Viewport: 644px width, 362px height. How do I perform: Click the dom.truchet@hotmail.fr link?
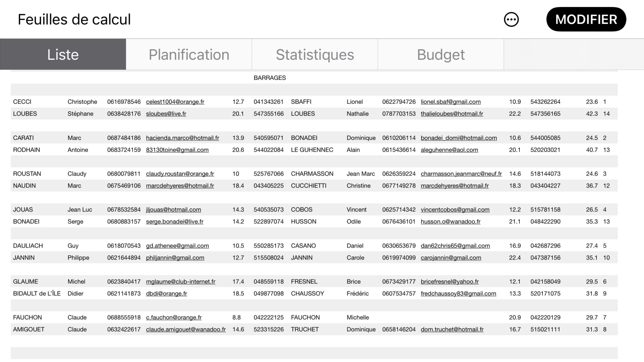[x=452, y=329]
